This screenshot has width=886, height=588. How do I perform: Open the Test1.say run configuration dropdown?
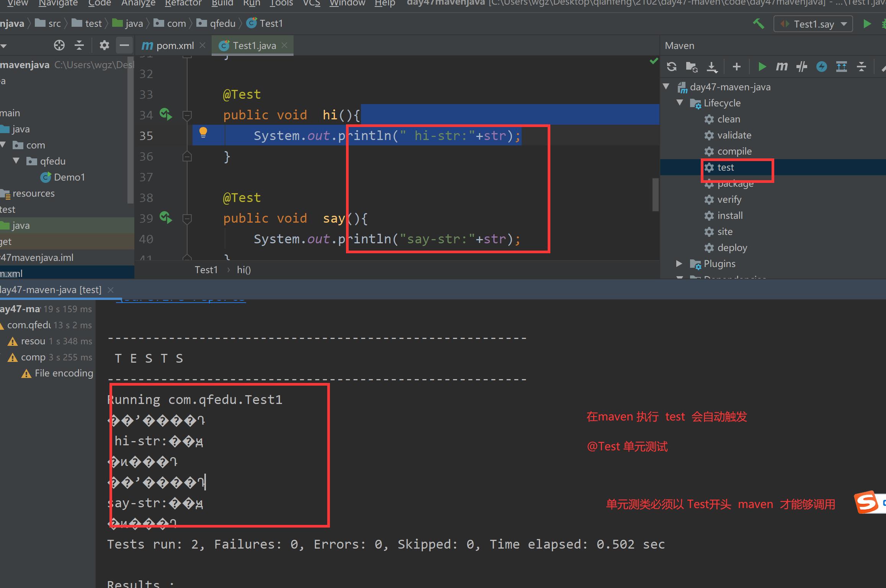coord(813,24)
